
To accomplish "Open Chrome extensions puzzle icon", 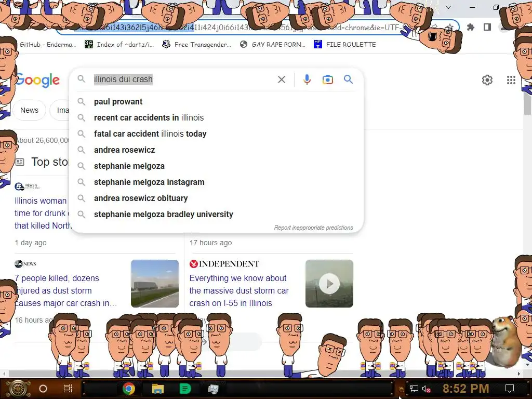I will pos(471,27).
